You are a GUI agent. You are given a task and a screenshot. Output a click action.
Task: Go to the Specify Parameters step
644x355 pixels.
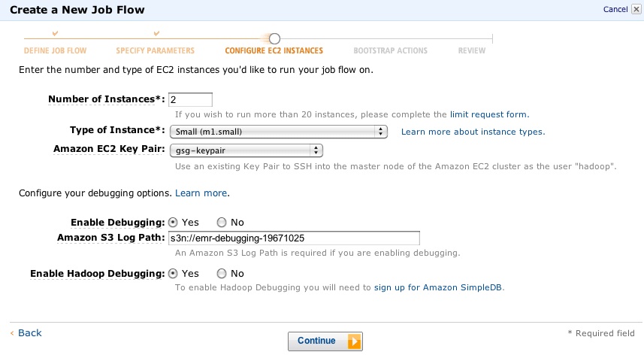(156, 51)
